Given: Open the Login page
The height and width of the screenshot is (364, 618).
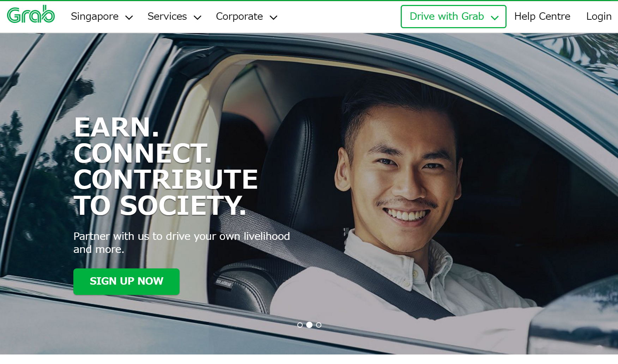Looking at the screenshot, I should click(599, 17).
